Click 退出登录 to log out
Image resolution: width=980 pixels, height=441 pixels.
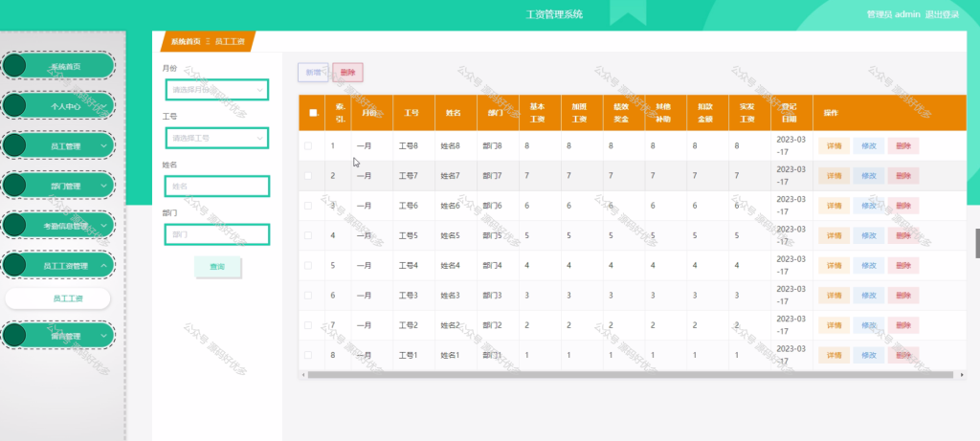click(942, 14)
